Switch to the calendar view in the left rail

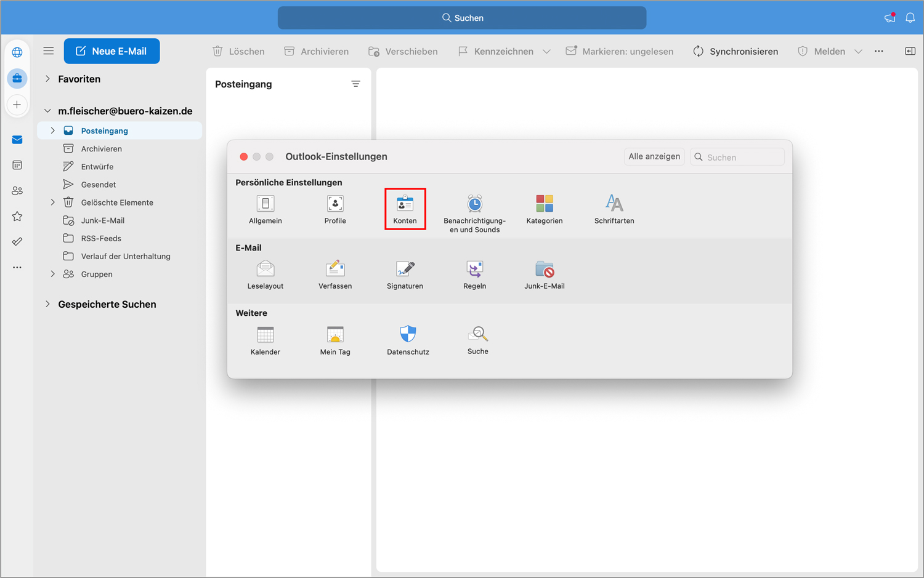click(17, 165)
